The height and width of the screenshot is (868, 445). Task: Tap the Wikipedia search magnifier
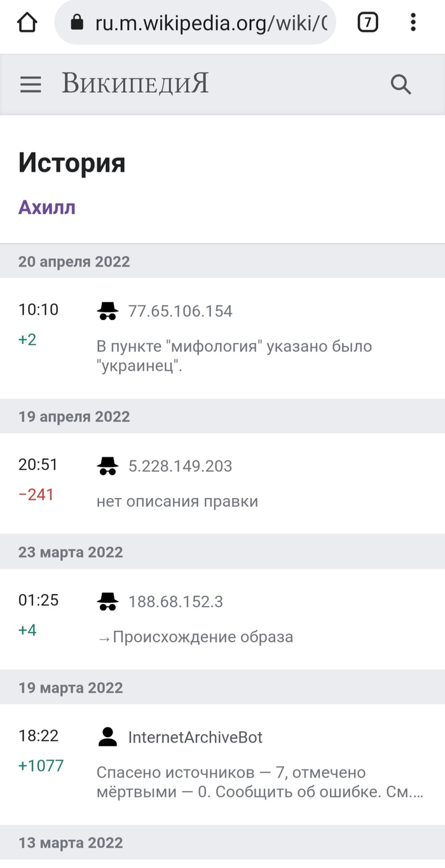pyautogui.click(x=400, y=85)
